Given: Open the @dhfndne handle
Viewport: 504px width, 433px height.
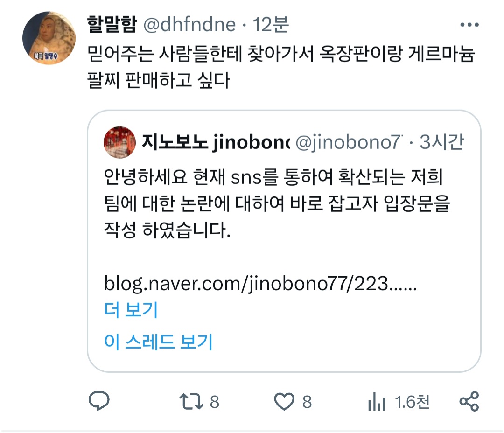Looking at the screenshot, I should pos(189,24).
